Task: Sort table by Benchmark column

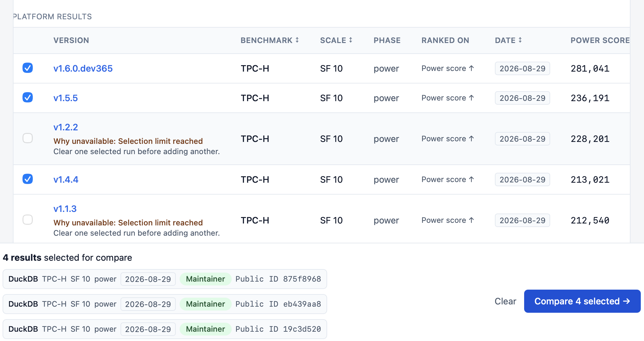Action: [270, 40]
